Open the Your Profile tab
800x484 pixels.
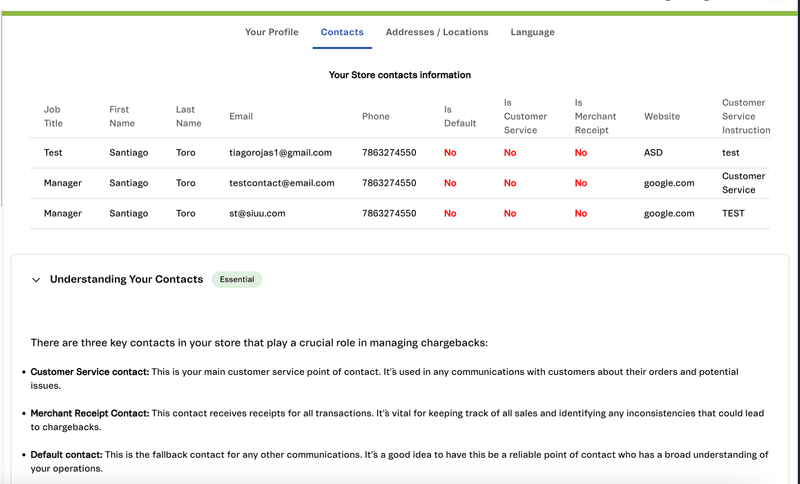coord(271,32)
